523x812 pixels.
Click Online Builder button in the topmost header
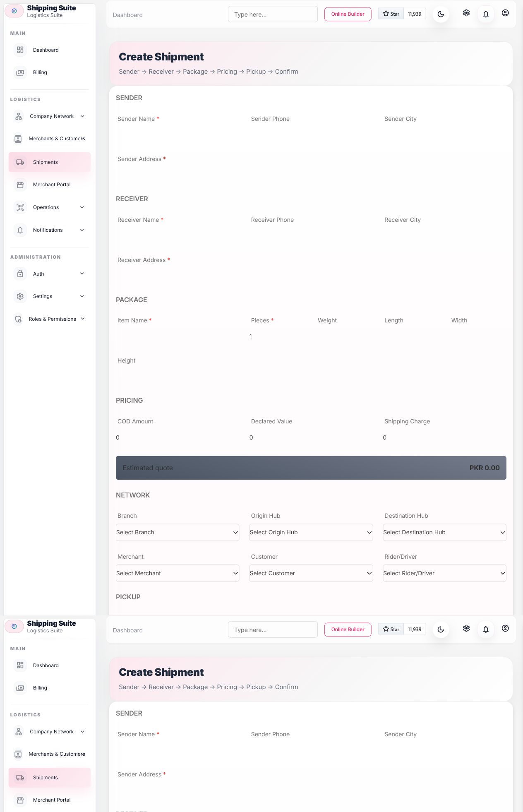348,14
